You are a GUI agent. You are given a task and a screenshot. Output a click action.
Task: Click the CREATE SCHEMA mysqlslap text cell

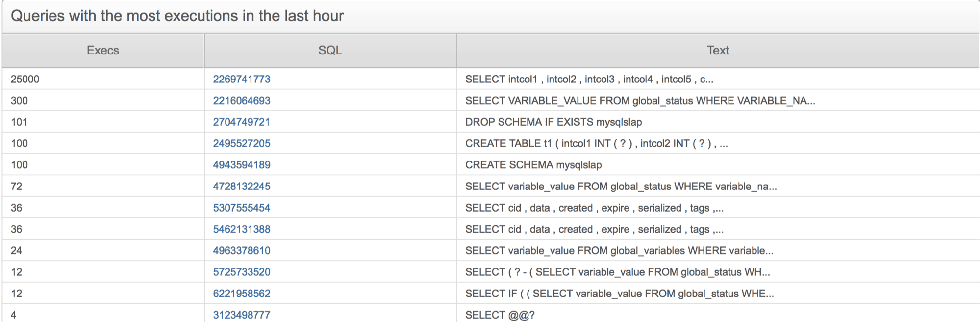pyautogui.click(x=533, y=165)
